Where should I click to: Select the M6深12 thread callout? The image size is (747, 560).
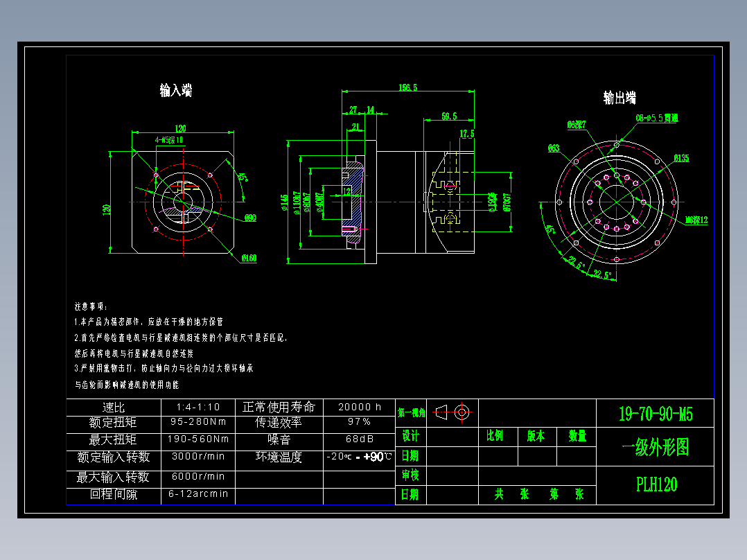(696, 220)
